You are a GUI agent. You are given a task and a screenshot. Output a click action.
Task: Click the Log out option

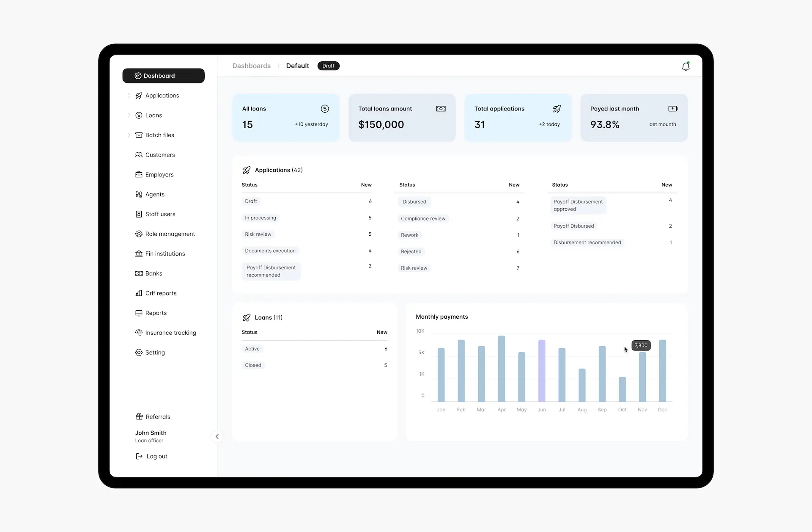(x=156, y=456)
